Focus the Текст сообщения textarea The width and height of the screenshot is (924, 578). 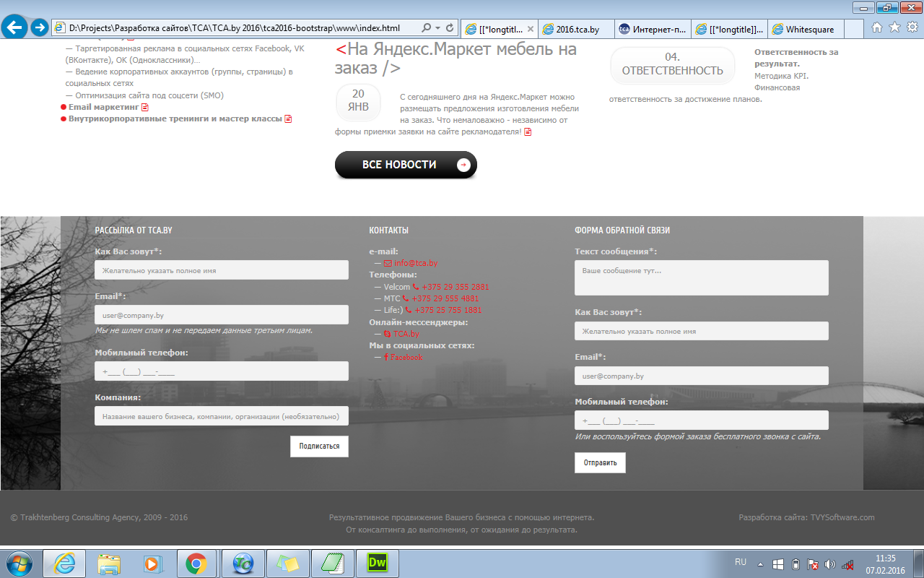(x=702, y=277)
